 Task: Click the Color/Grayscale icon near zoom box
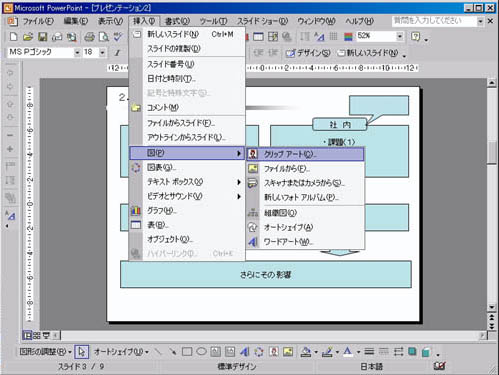[x=348, y=36]
